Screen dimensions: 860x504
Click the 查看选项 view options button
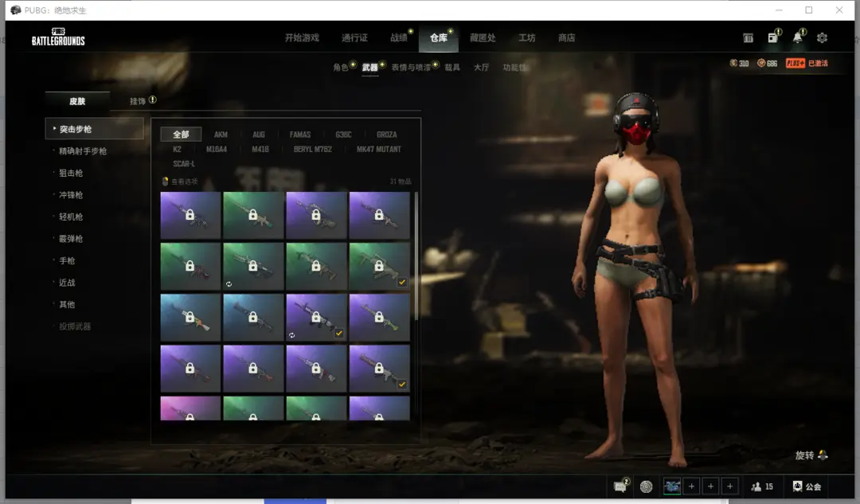[180, 182]
